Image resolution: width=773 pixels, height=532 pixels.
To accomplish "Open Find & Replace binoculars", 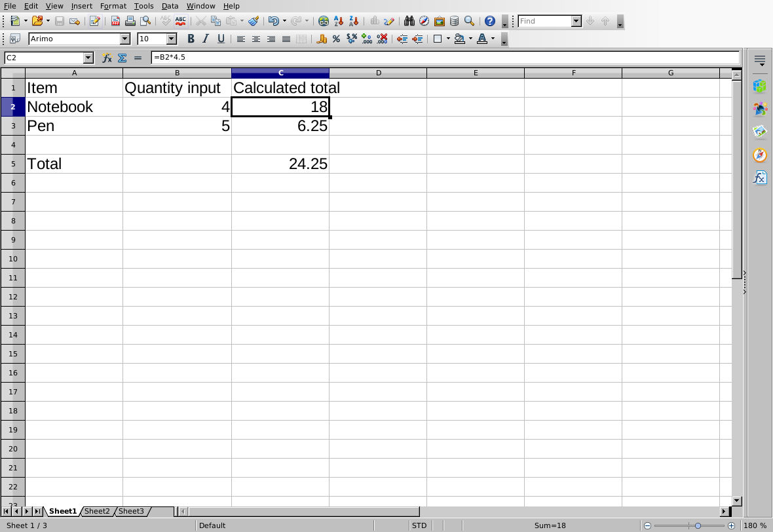I will click(409, 21).
